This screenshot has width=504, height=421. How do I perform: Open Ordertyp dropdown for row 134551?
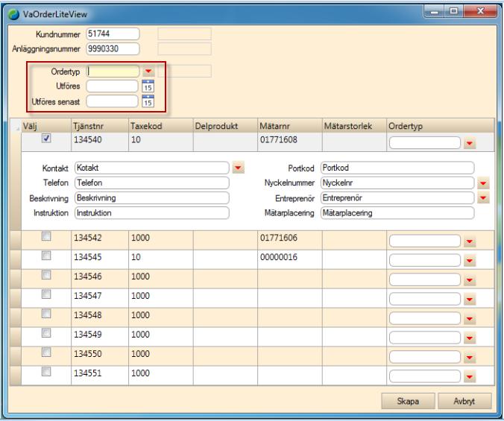click(470, 376)
